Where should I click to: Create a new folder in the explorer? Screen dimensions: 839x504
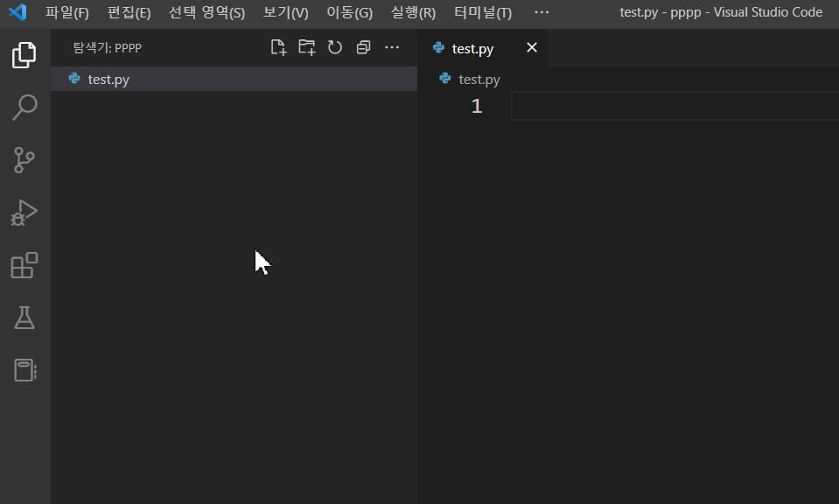[x=307, y=47]
